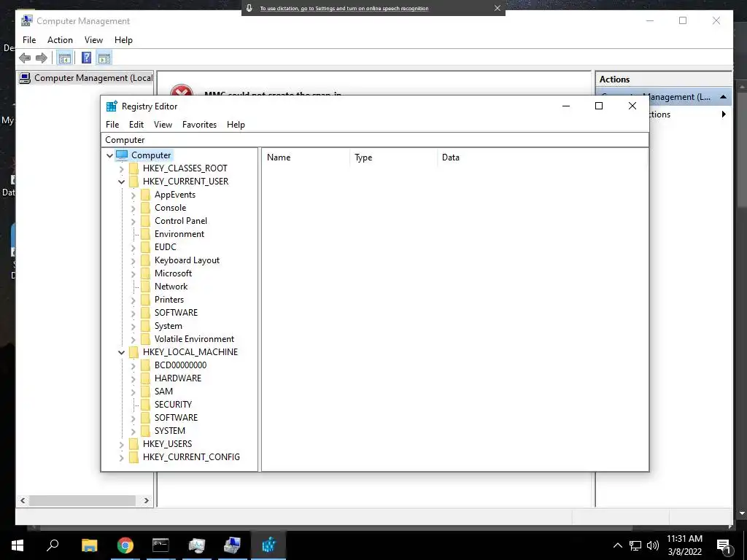
Task: Click the AppEvents folder icon
Action: 145,195
